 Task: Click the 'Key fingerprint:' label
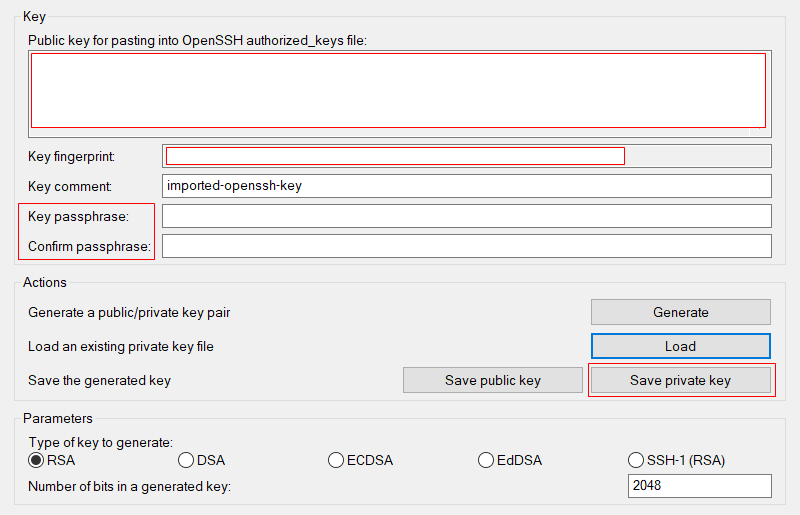click(71, 156)
